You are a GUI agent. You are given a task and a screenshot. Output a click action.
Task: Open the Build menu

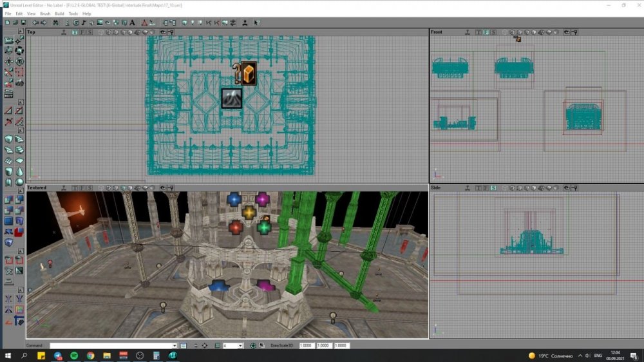click(x=59, y=14)
